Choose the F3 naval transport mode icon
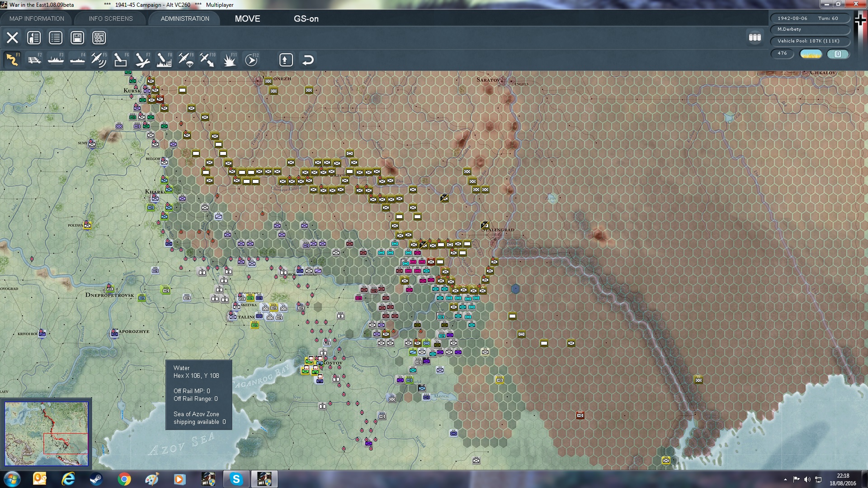Image resolution: width=868 pixels, height=488 pixels. (56, 59)
